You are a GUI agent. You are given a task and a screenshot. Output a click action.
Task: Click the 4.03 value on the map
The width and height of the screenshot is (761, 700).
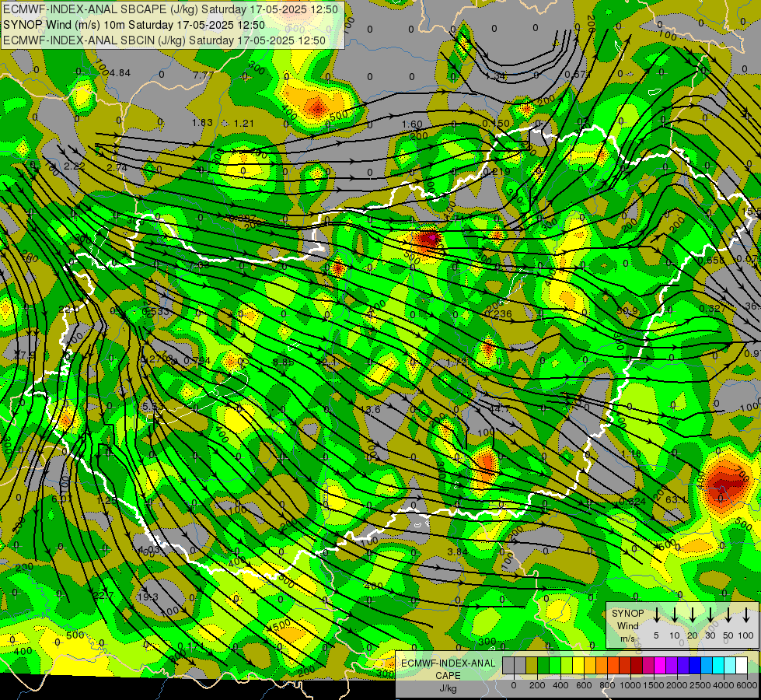point(148,549)
